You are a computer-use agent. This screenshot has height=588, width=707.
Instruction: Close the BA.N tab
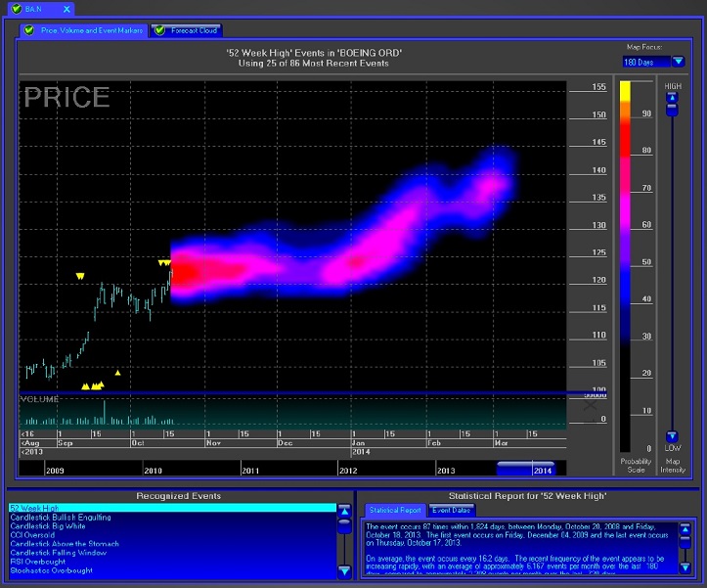(x=66, y=9)
